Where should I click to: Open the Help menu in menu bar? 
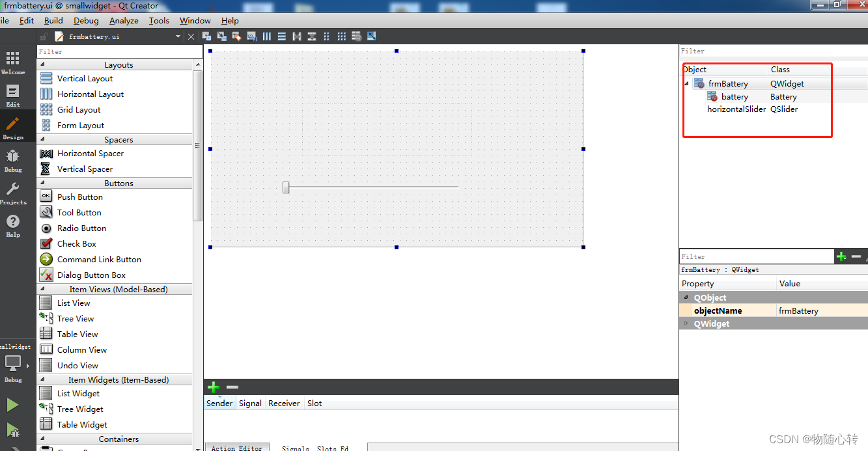click(x=230, y=20)
